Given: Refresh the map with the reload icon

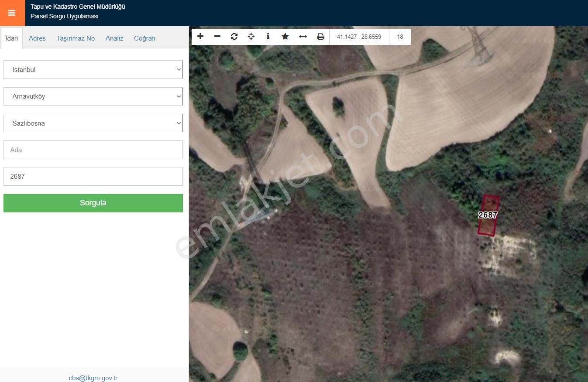Looking at the screenshot, I should [x=234, y=37].
